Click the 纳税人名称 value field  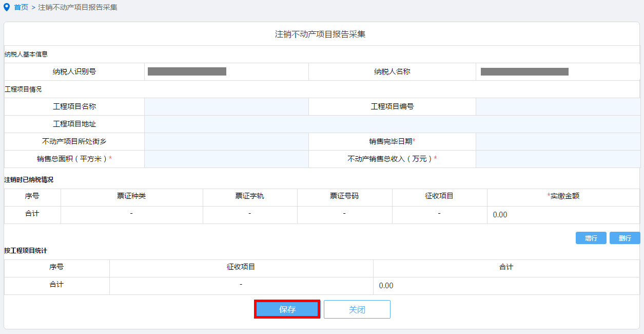click(x=558, y=72)
